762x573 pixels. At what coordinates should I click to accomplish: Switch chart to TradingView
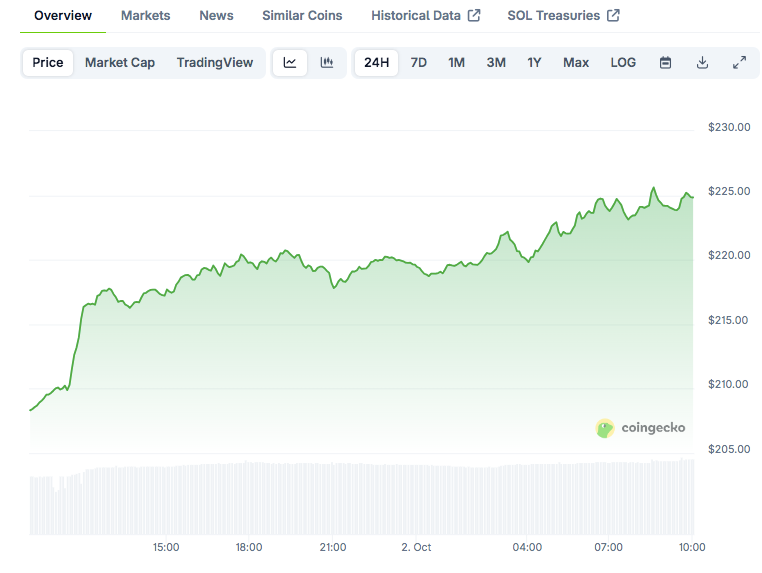coord(215,62)
